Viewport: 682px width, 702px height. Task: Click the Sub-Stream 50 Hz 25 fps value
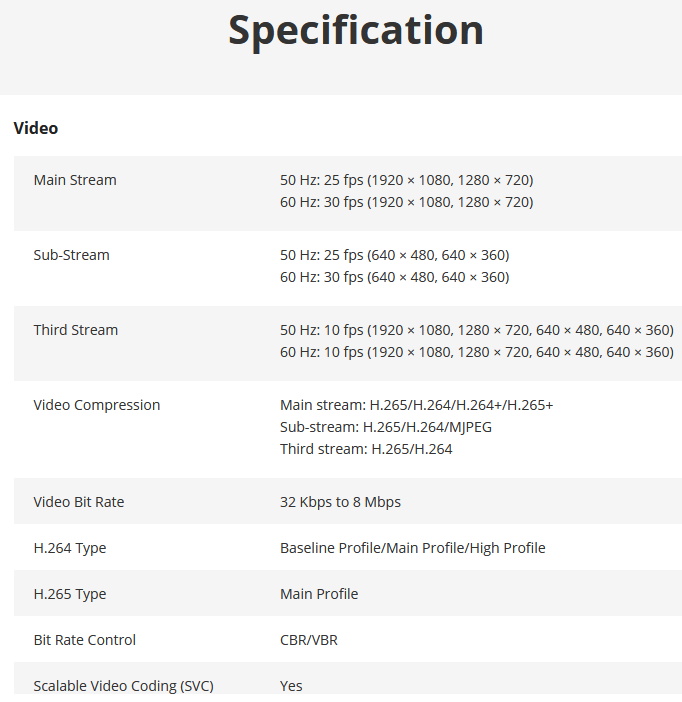pyautogui.click(x=394, y=255)
